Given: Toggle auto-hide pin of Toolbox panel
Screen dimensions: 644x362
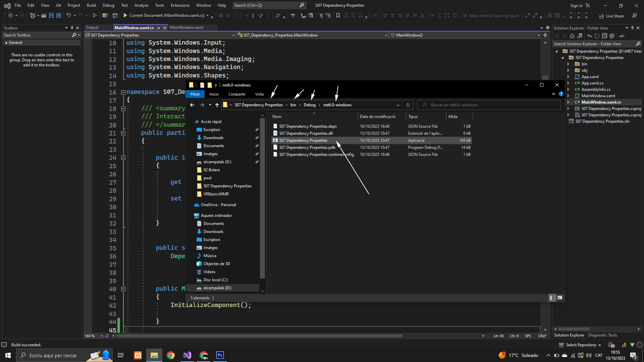Looking at the screenshot, I should pos(72,28).
